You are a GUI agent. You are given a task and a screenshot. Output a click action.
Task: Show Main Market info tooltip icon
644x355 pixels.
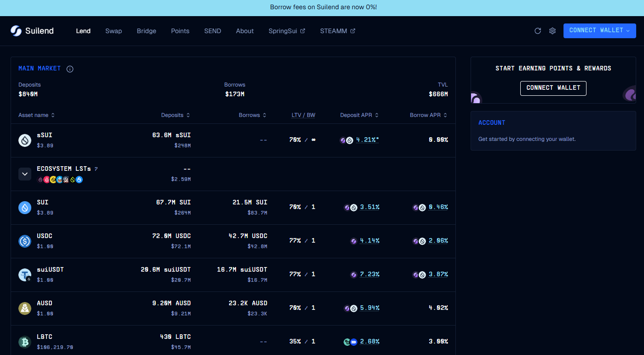coord(70,69)
